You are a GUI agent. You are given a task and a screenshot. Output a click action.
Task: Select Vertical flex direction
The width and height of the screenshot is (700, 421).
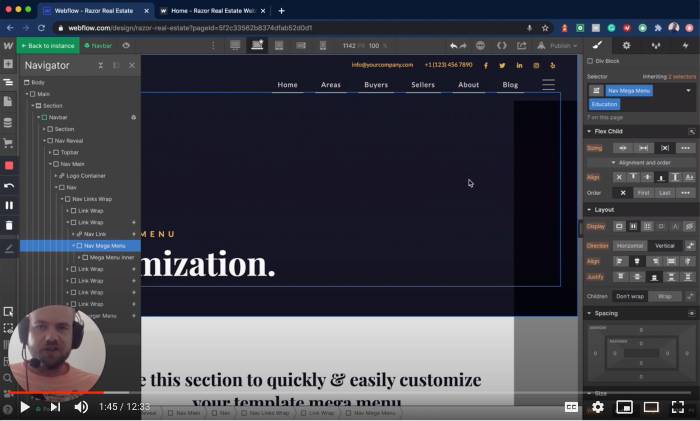coord(664,245)
